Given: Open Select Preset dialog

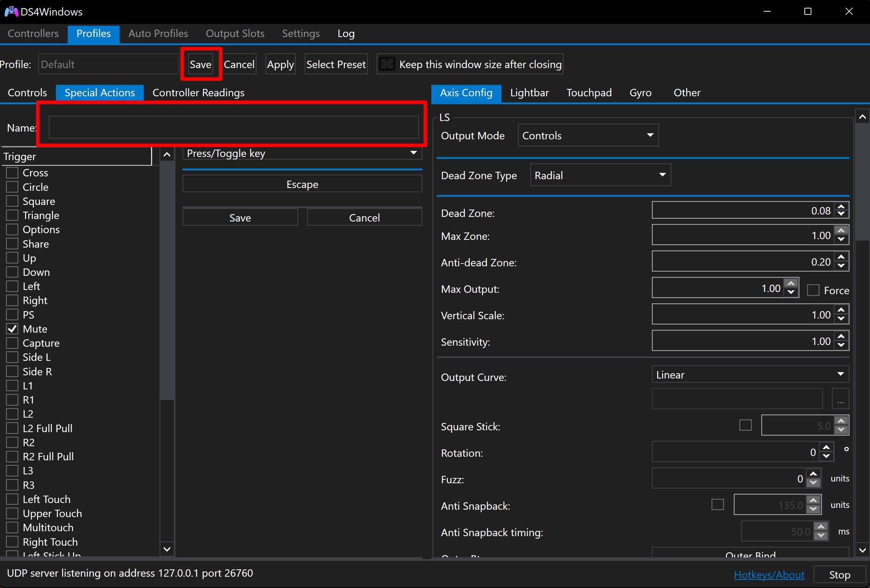Looking at the screenshot, I should point(336,64).
